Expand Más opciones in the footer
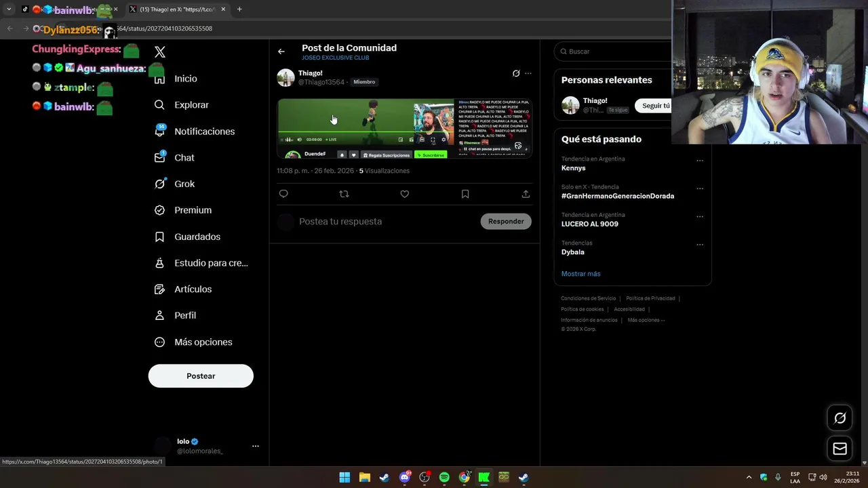 tap(646, 320)
